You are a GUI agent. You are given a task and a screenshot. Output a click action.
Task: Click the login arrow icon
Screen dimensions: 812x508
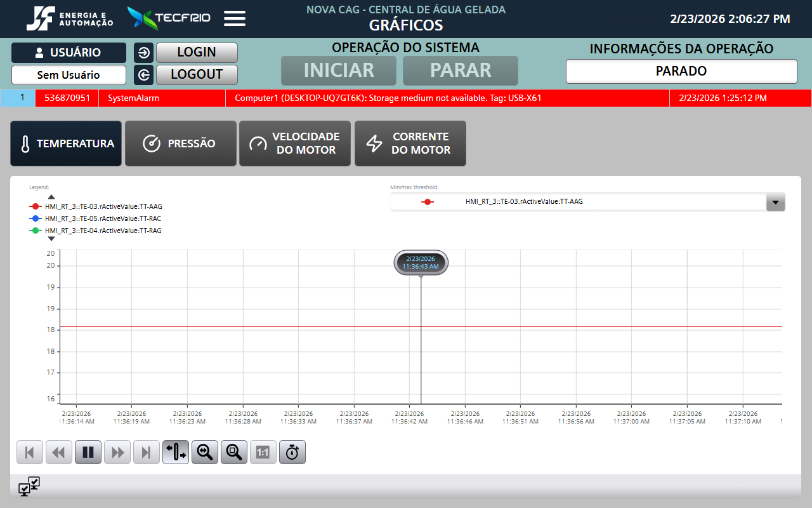coord(144,53)
